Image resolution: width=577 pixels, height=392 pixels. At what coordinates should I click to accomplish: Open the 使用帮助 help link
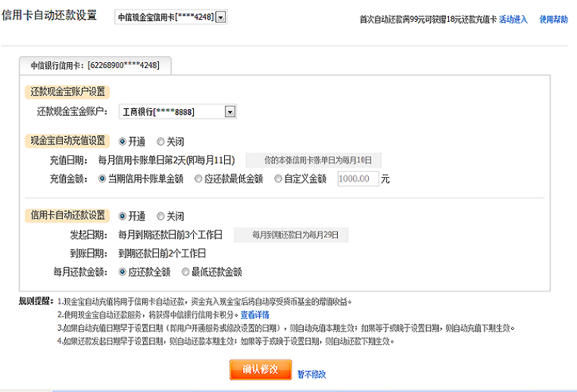(x=553, y=19)
